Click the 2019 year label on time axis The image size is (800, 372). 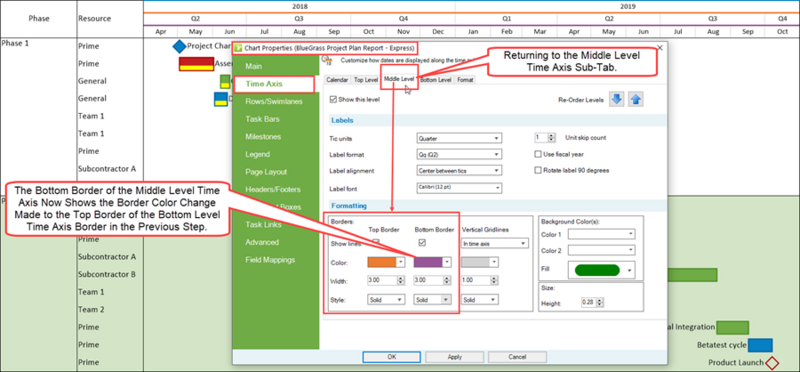click(628, 7)
